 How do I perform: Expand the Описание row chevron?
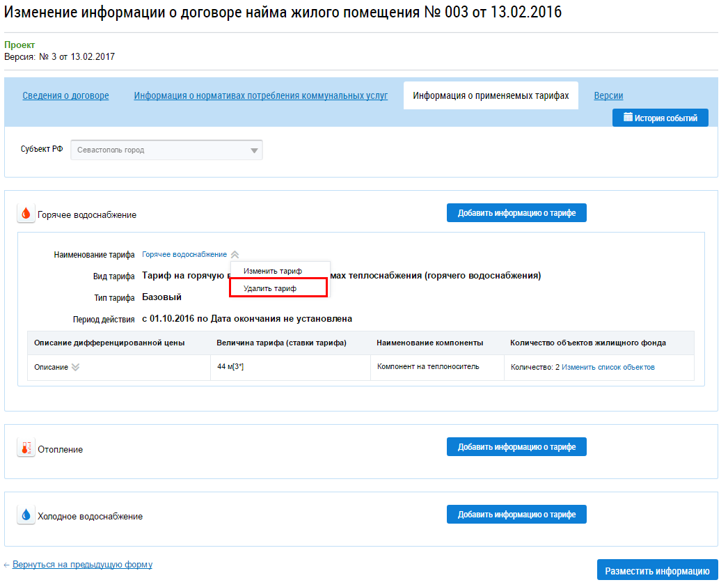(x=75, y=367)
